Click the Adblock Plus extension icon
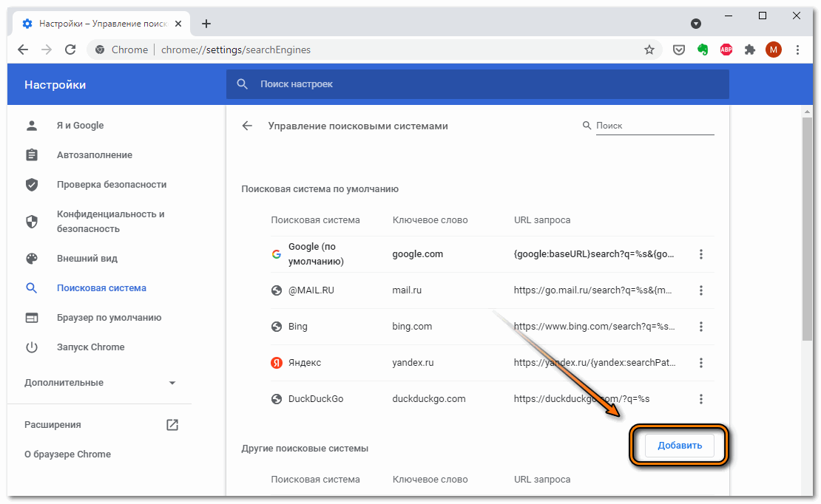 [726, 50]
